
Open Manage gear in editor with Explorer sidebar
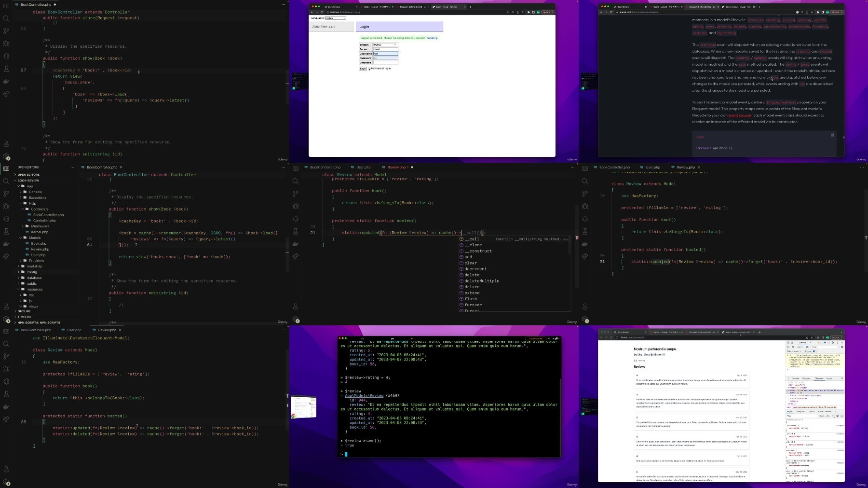[x=6, y=319]
